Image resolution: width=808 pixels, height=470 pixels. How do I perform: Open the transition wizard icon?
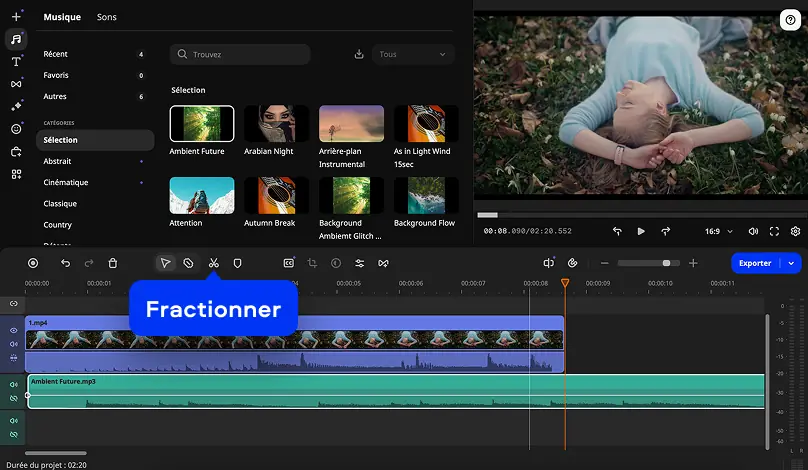[383, 263]
